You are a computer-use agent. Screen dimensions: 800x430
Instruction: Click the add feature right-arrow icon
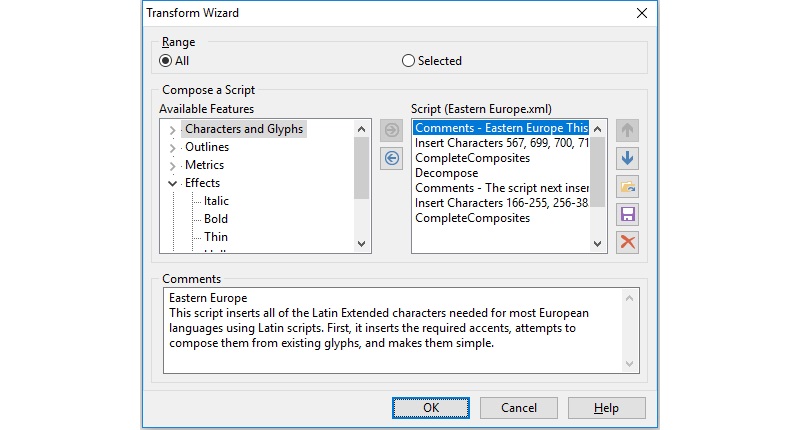[x=391, y=130]
